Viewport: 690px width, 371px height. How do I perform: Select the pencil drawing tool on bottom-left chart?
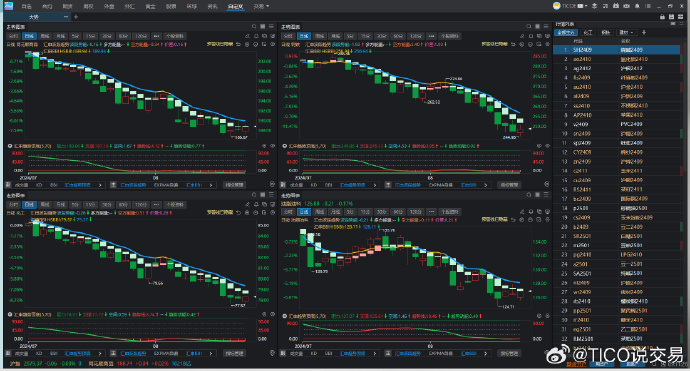(x=247, y=205)
